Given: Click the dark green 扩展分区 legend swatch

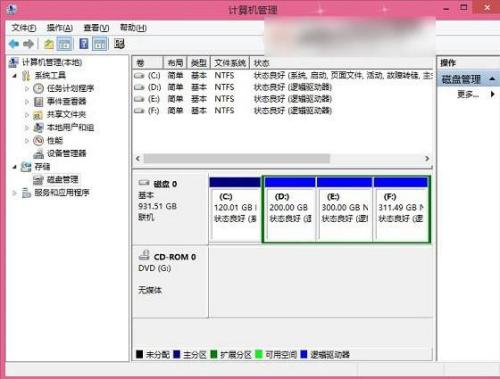Looking at the screenshot, I should coord(214,354).
